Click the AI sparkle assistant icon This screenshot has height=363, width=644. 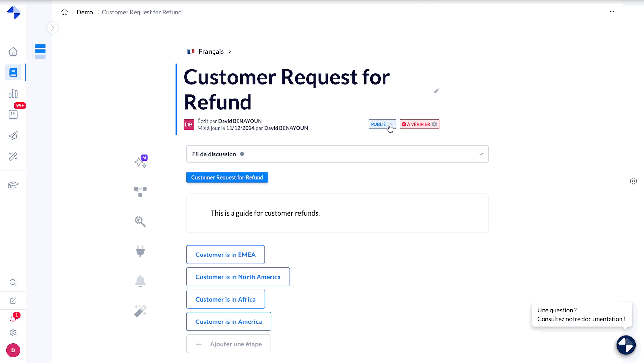(140, 162)
